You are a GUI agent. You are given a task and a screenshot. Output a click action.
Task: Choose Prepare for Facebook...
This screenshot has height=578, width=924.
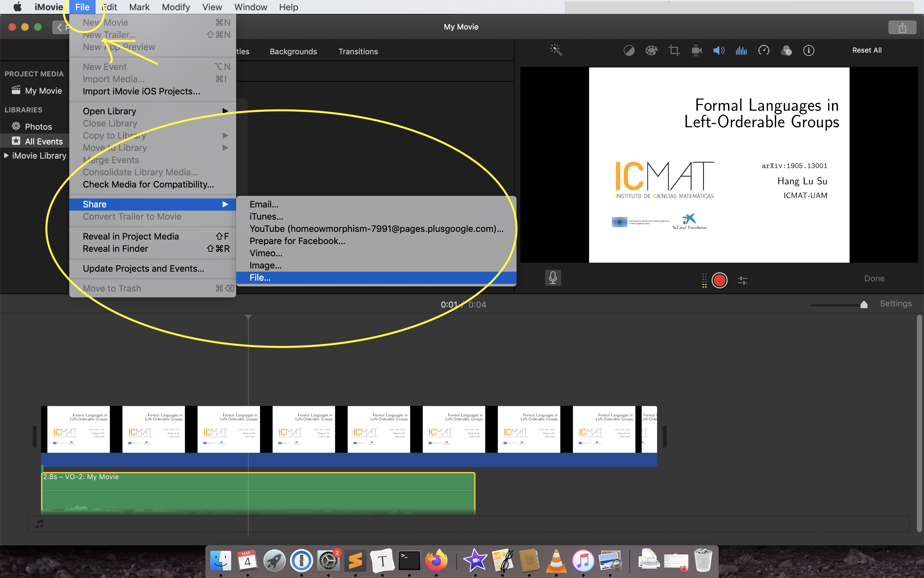pos(376,241)
